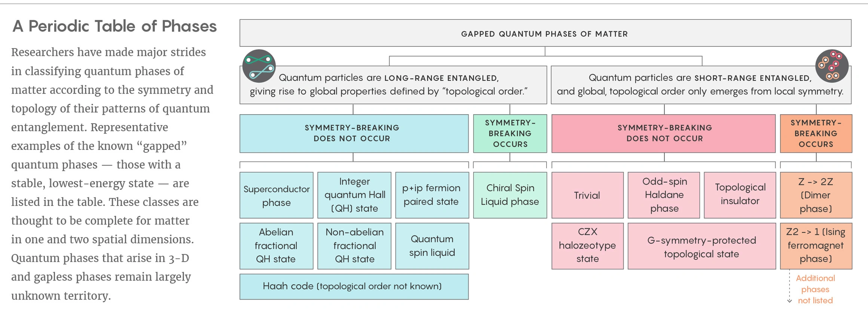
Task: Select the Integer quantum Hall state box
Action: [354, 195]
